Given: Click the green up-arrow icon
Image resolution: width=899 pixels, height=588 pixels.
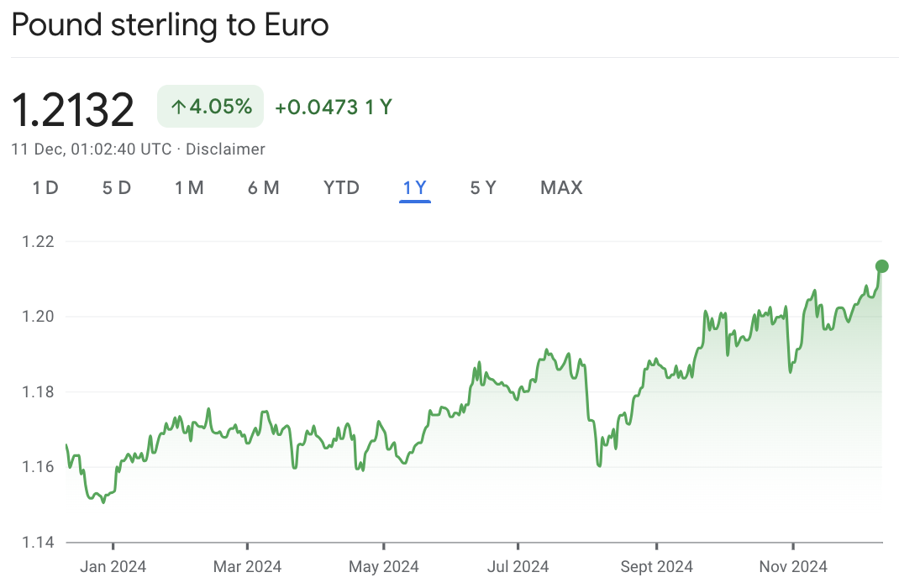Looking at the screenshot, I should (x=178, y=107).
